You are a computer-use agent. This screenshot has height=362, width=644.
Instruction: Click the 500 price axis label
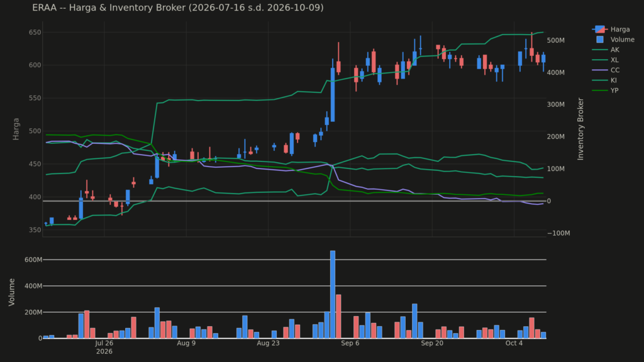tap(35, 131)
